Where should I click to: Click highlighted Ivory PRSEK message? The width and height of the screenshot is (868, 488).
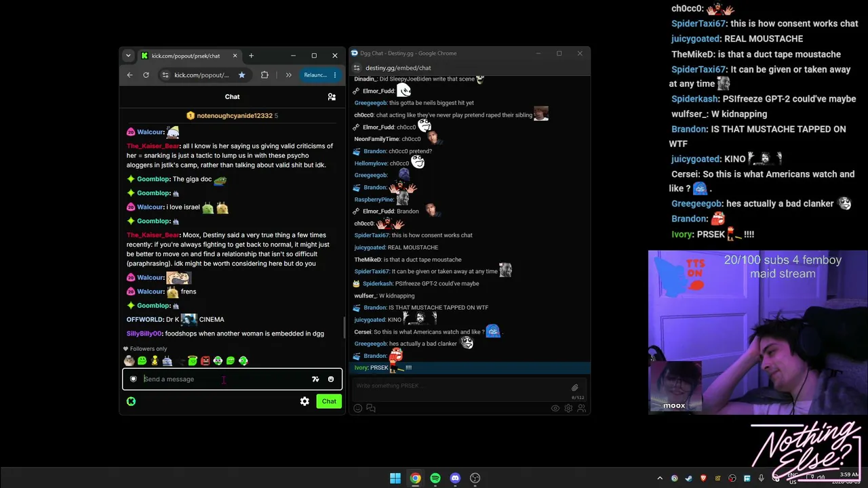pyautogui.click(x=469, y=367)
